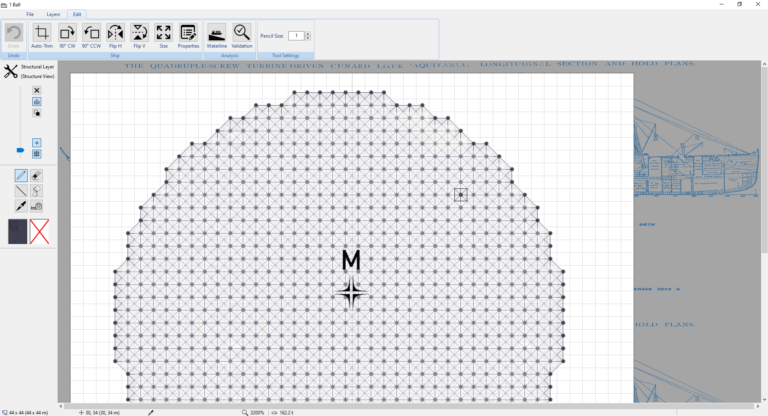Viewport: 768px width, 416px height.
Task: Click the Pencil Size input field
Action: [295, 36]
